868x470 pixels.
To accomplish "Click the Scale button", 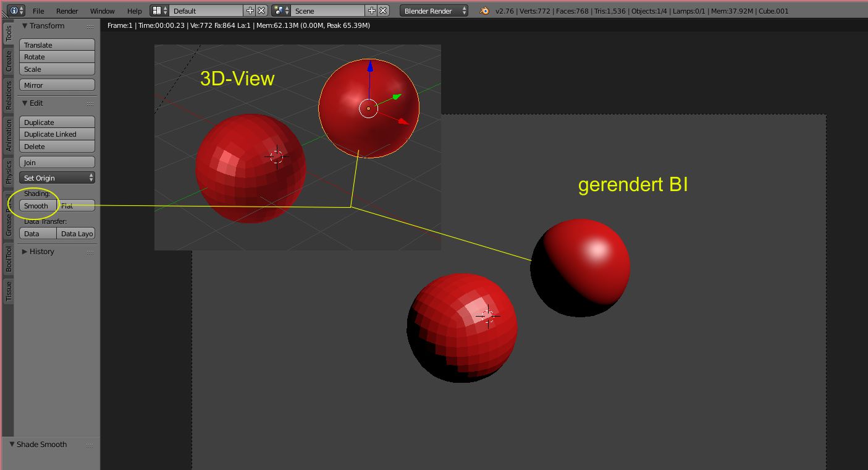I will tap(57, 69).
